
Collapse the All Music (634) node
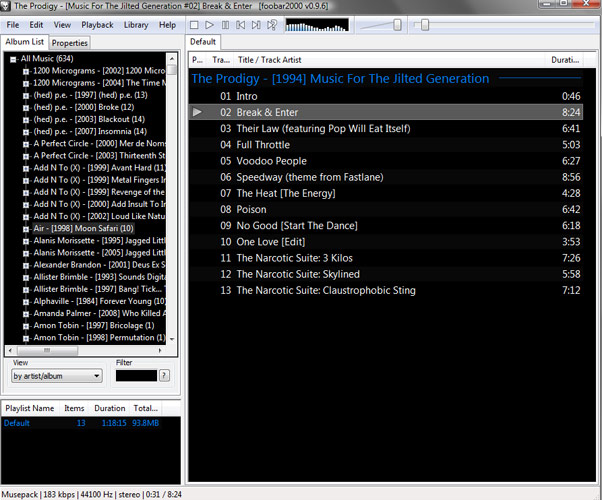[x=13, y=59]
